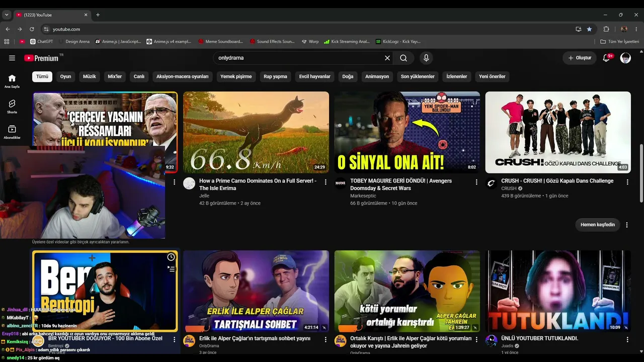View site information for youtube.com
Viewport: 644px width, 362px height.
pyautogui.click(x=46, y=29)
